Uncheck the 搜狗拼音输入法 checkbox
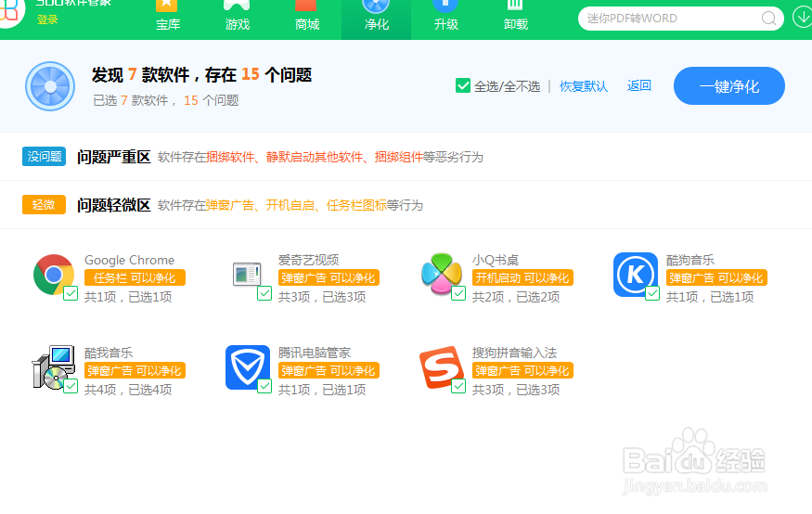812x514 pixels. point(458,386)
